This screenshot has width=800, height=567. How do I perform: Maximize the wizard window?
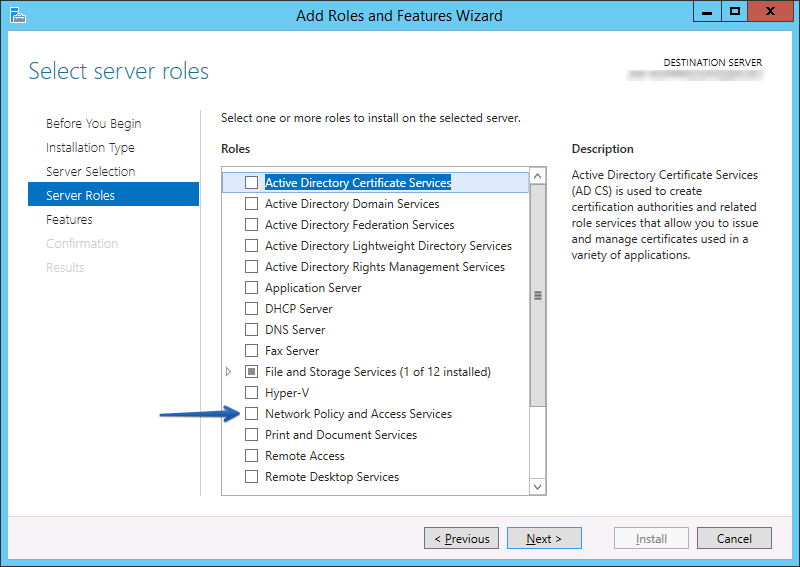pos(735,13)
